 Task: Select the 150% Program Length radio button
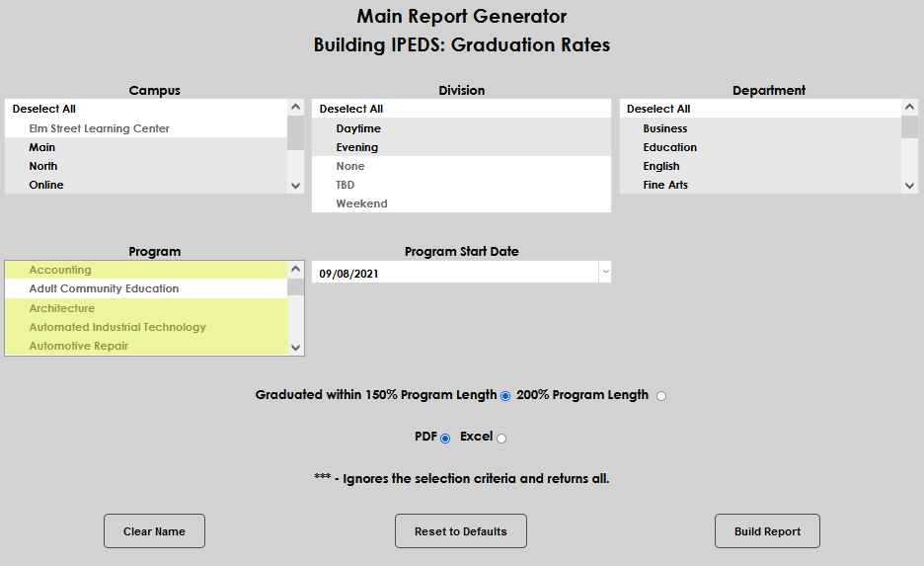(x=505, y=396)
